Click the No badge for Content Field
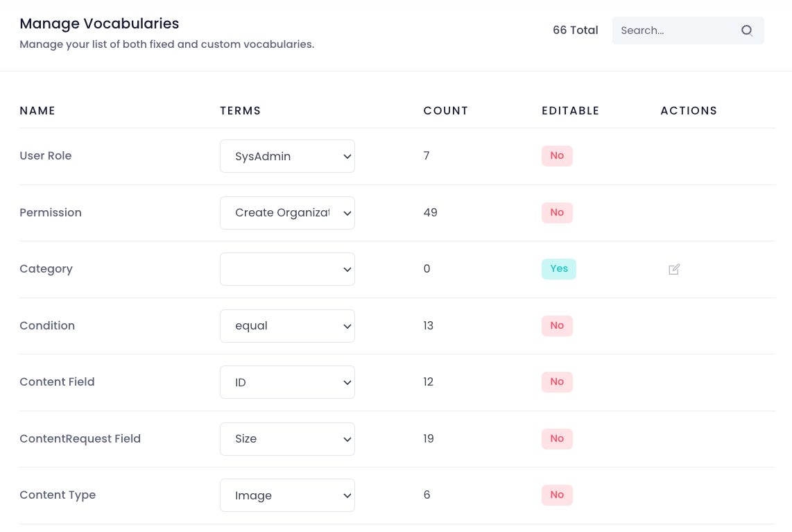 click(x=557, y=382)
